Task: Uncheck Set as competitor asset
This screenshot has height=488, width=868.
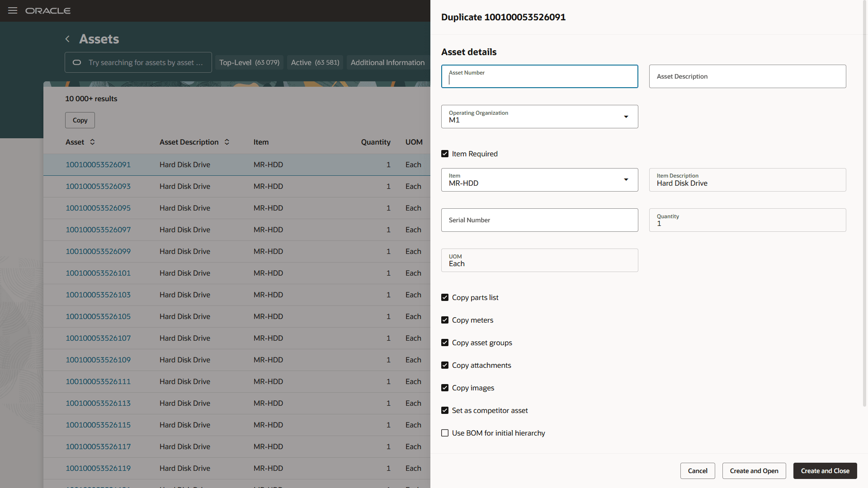Action: (445, 410)
